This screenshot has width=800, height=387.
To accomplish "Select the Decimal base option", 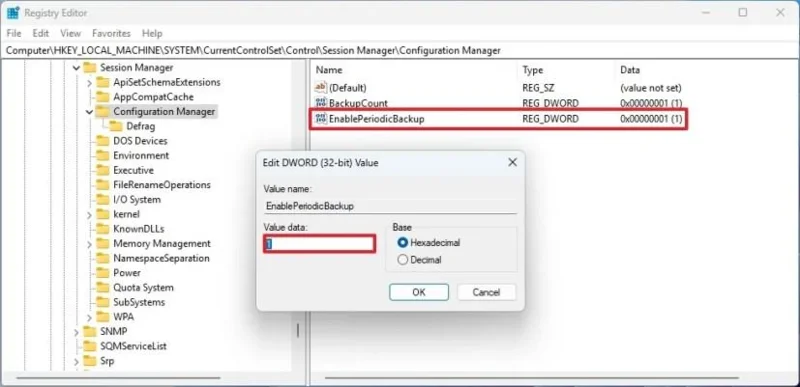I will 403,260.
